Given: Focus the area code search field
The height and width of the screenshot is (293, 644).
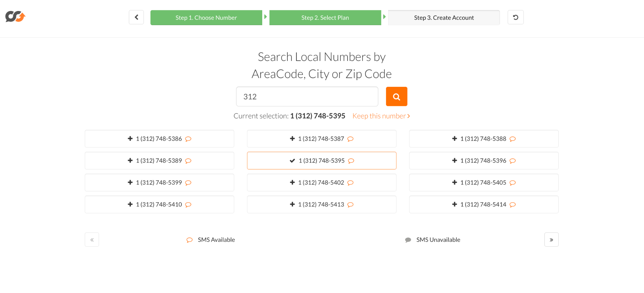Looking at the screenshot, I should (307, 96).
